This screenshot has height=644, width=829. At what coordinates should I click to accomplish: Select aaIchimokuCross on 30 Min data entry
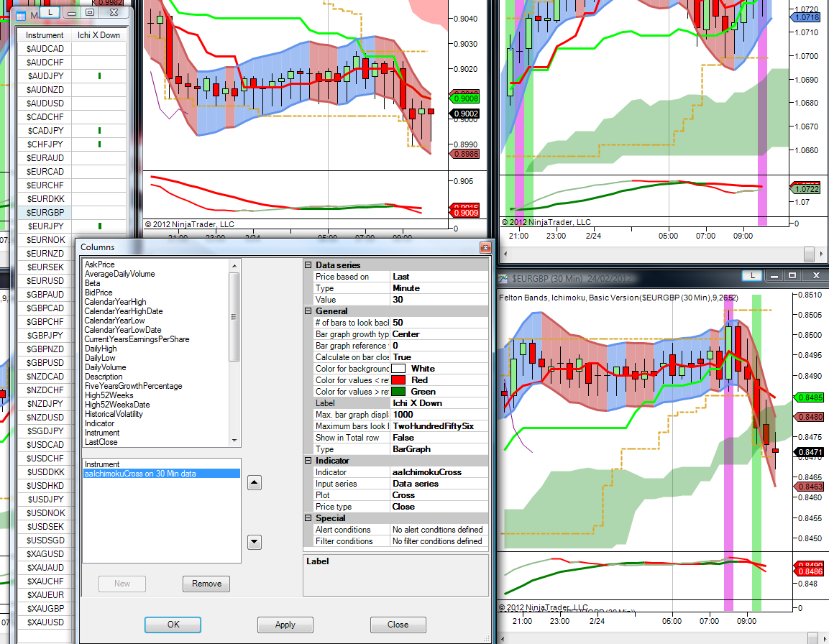coord(161,474)
